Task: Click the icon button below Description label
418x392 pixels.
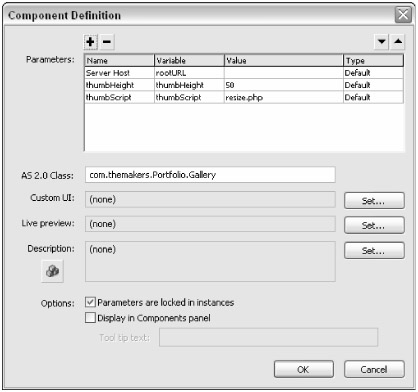Action: 52,271
